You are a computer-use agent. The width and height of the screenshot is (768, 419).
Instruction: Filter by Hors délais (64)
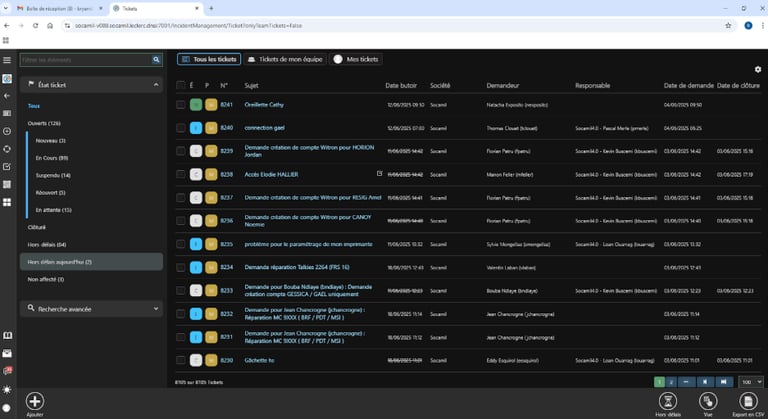coord(47,245)
